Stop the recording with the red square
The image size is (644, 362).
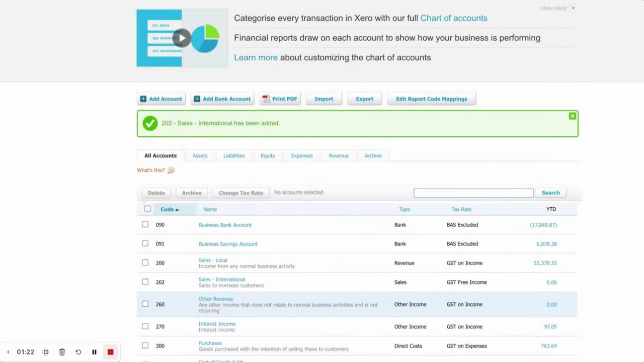point(110,352)
